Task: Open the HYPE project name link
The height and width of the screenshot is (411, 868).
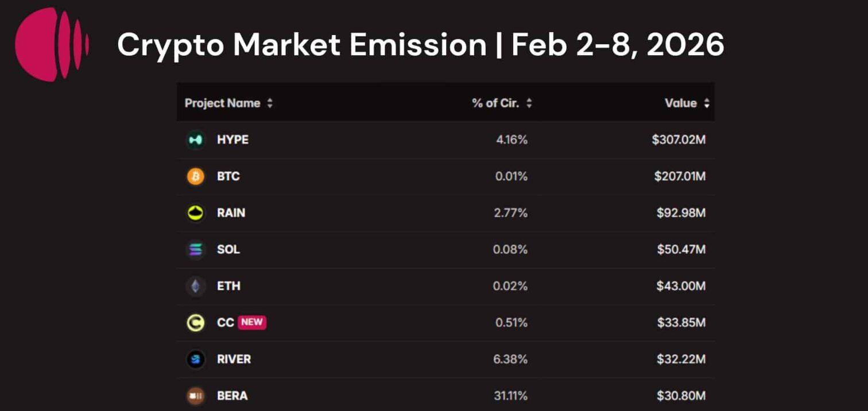Action: coord(232,139)
